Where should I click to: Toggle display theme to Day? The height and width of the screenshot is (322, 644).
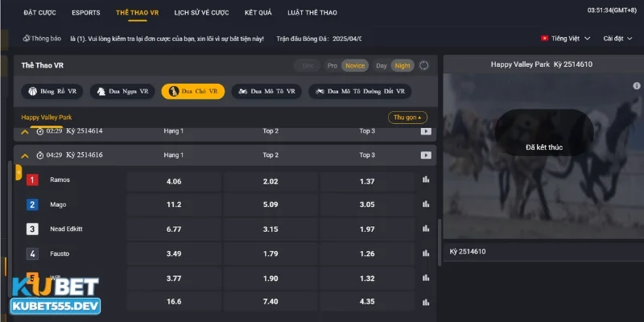(x=382, y=65)
